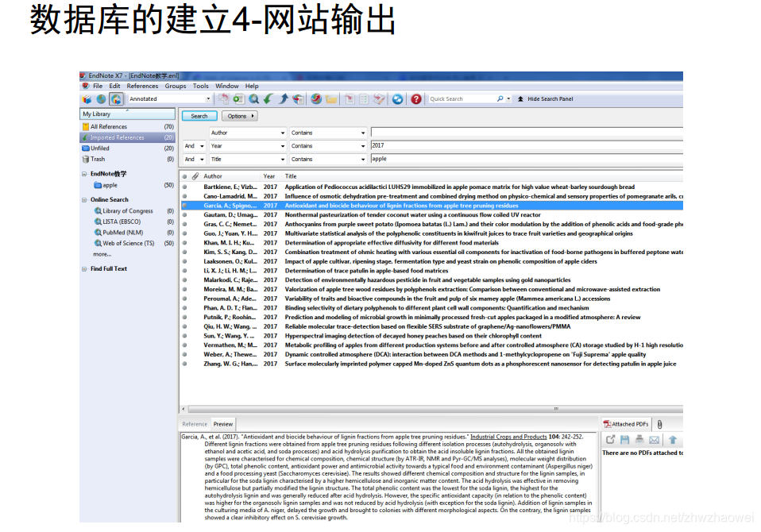
Task: Open EndNote Help red question icon
Action: pyautogui.click(x=416, y=99)
